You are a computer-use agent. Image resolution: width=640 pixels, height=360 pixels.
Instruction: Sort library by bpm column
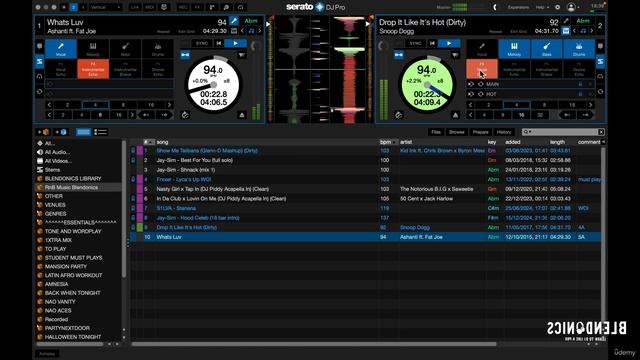[386, 142]
